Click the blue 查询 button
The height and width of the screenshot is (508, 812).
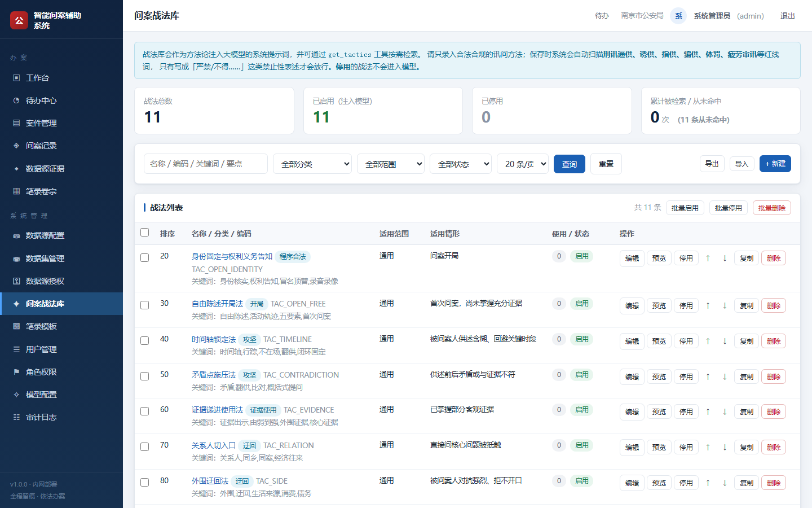[x=570, y=164]
